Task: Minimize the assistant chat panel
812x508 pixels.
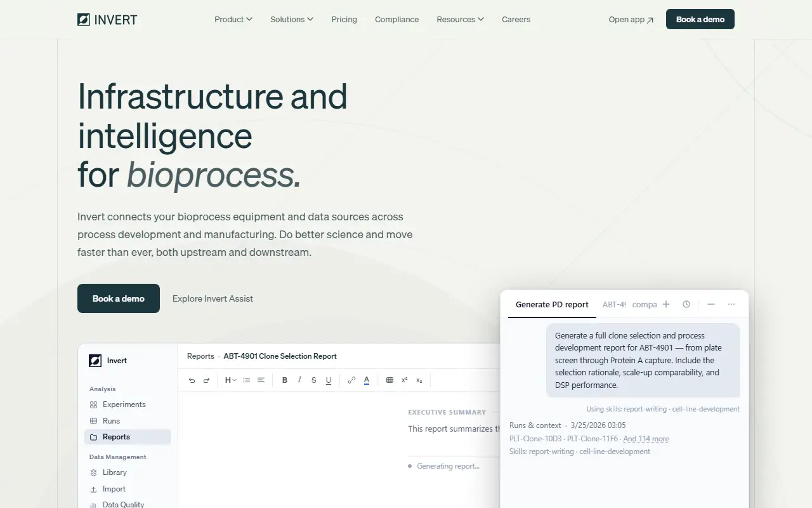Action: (x=711, y=305)
